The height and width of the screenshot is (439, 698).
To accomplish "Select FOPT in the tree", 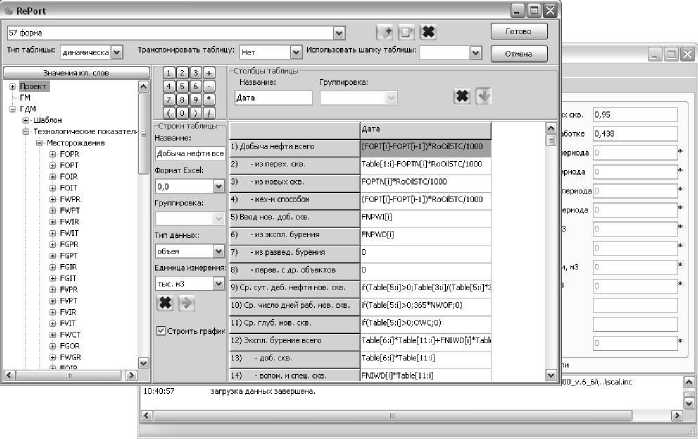I will (69, 165).
